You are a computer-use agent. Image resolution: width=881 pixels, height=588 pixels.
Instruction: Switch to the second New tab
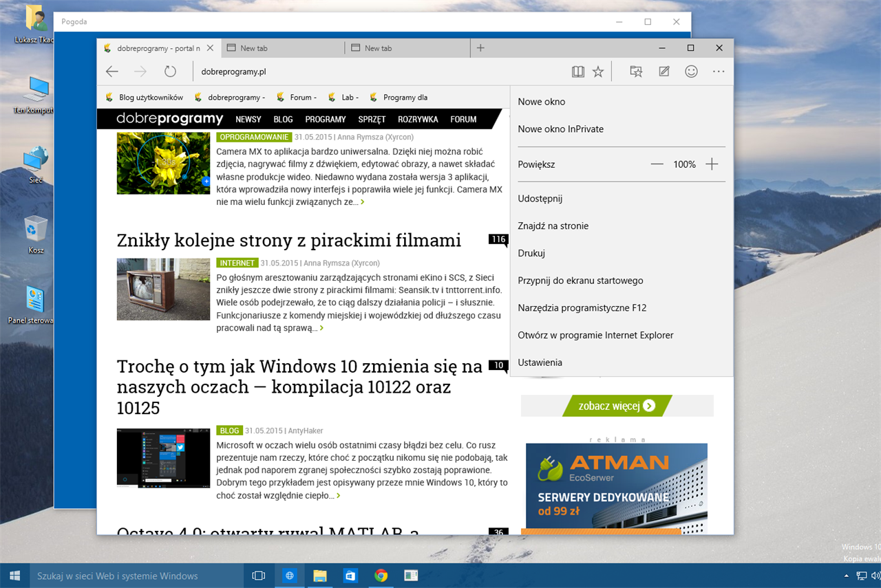(407, 48)
